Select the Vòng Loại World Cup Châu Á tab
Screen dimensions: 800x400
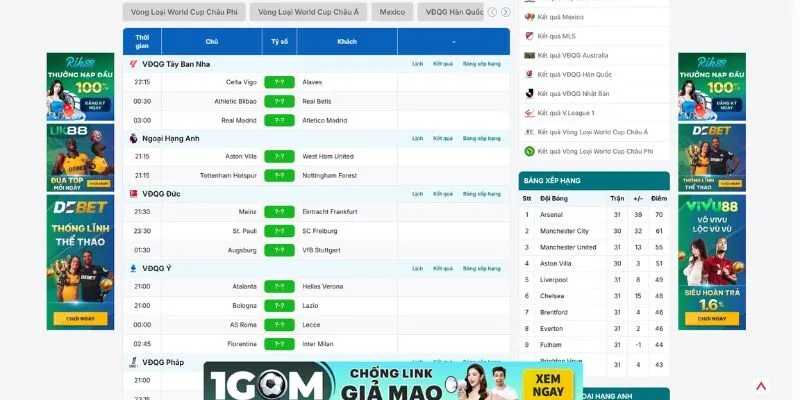coord(308,12)
